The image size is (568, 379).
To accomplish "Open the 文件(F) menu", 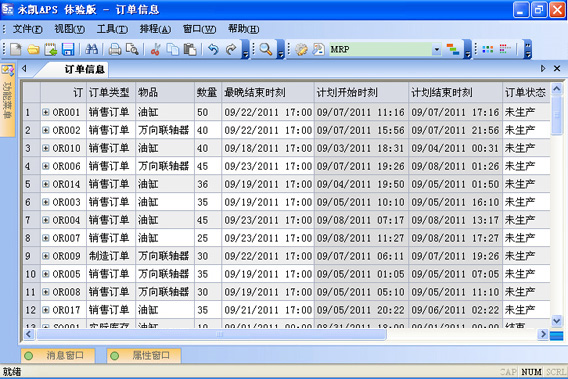I will 28,29.
